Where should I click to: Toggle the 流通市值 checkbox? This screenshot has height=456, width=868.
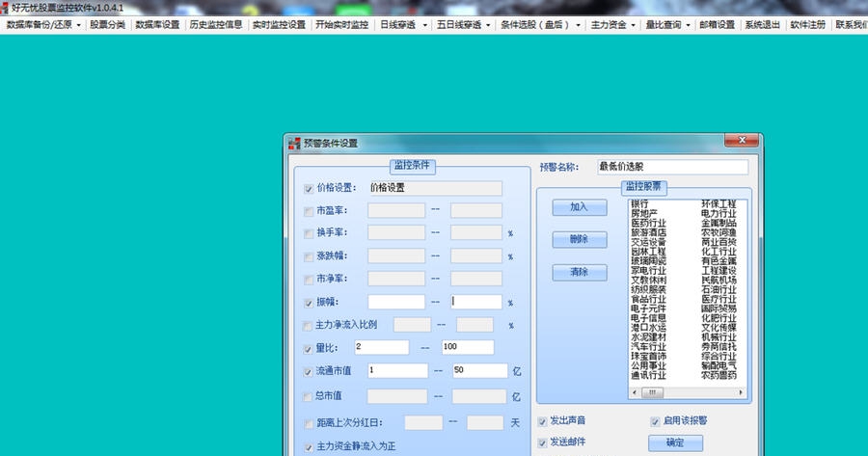point(308,372)
